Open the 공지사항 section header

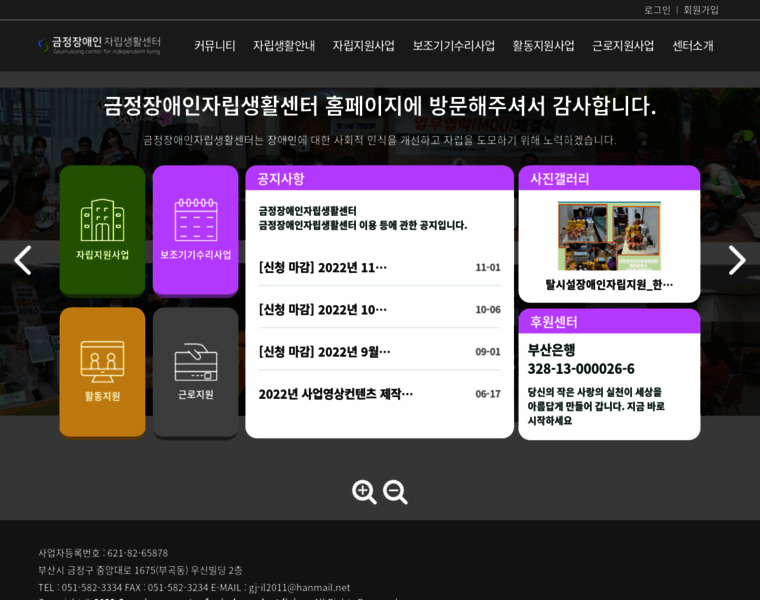pos(380,178)
